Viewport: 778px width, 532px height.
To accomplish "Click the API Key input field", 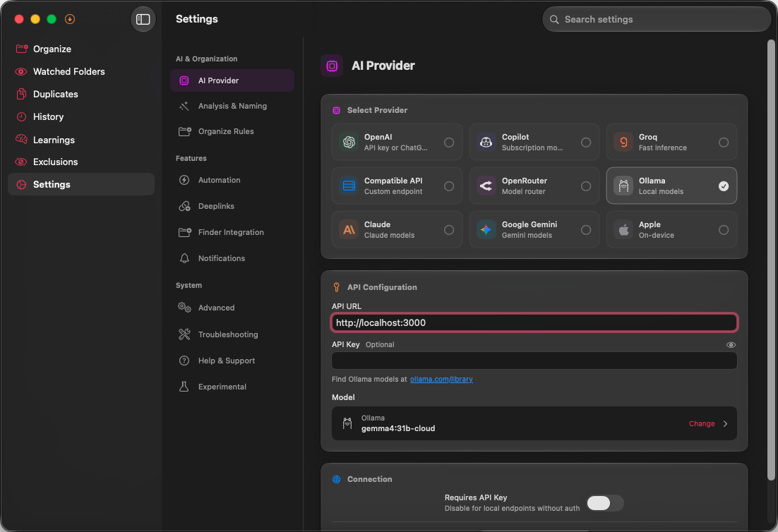I will click(x=534, y=361).
